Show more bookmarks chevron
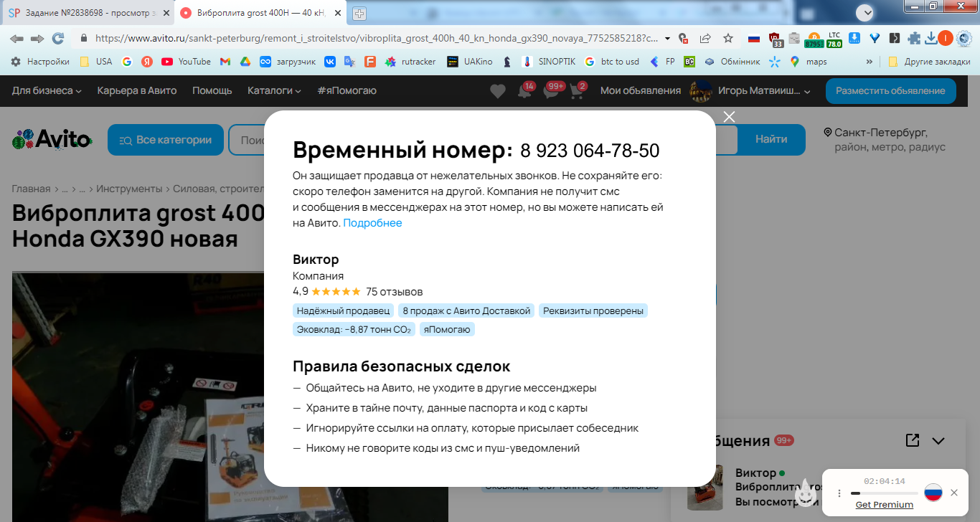The width and height of the screenshot is (980, 522). [870, 62]
